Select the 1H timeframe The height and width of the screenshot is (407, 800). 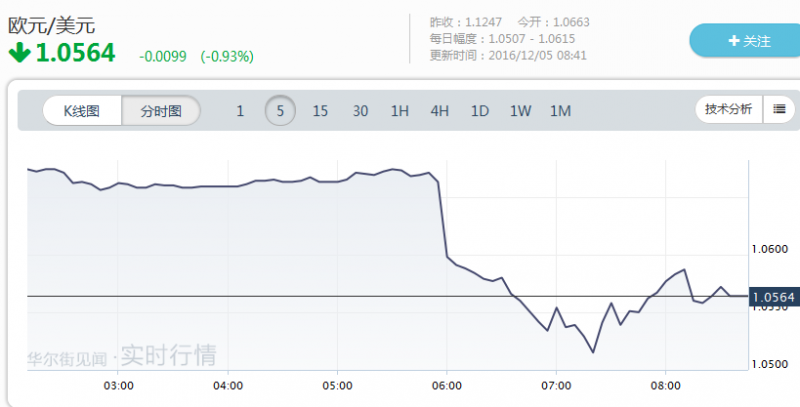click(400, 111)
